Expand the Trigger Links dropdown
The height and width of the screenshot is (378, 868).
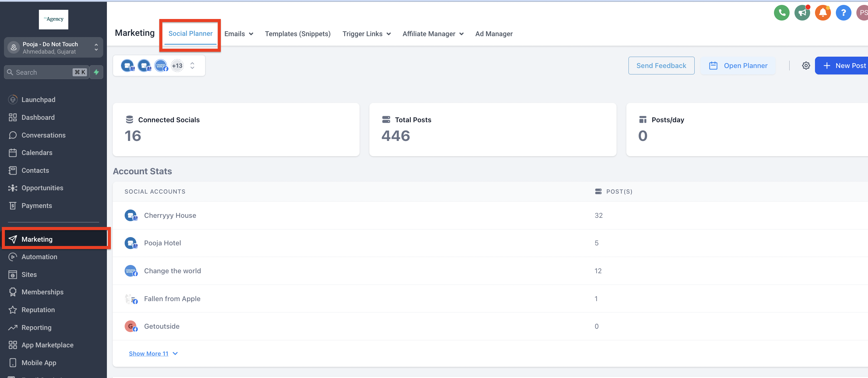point(366,34)
